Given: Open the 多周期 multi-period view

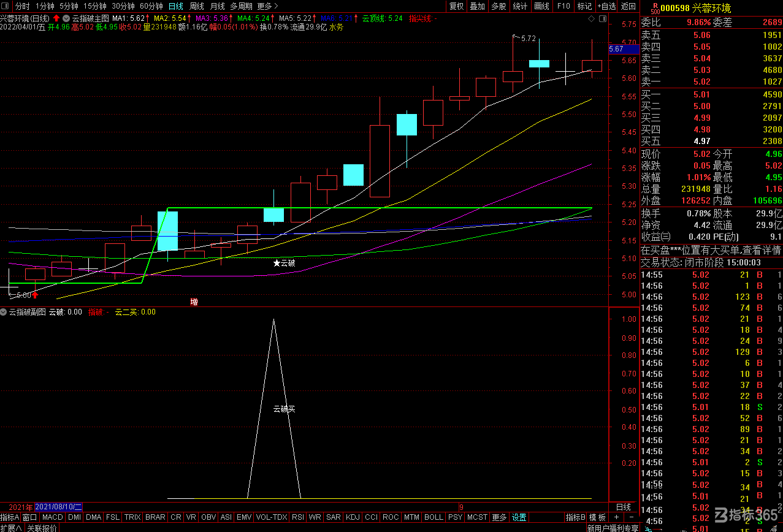Looking at the screenshot, I should point(241,6).
